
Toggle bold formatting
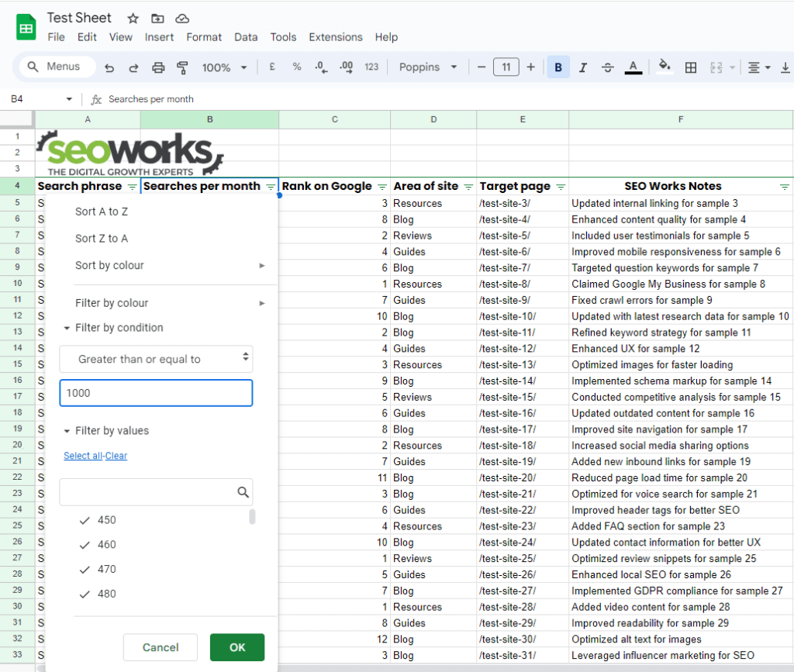point(558,67)
